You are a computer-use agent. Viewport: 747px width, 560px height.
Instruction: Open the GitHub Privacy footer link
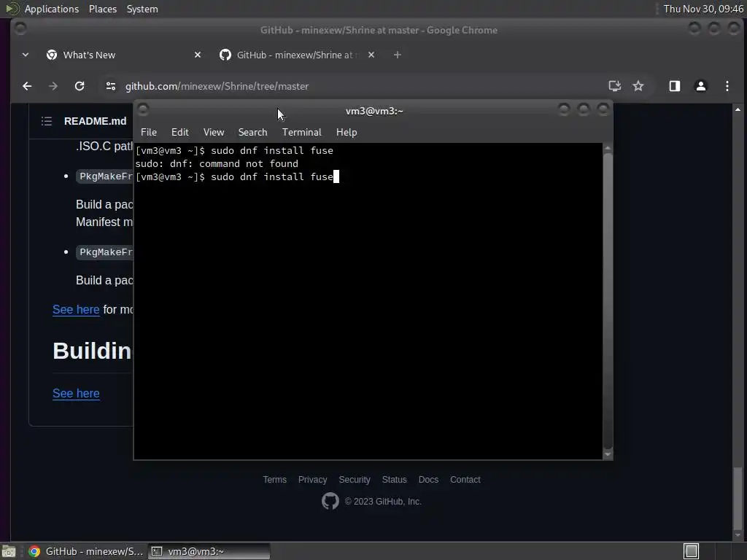[312, 480]
